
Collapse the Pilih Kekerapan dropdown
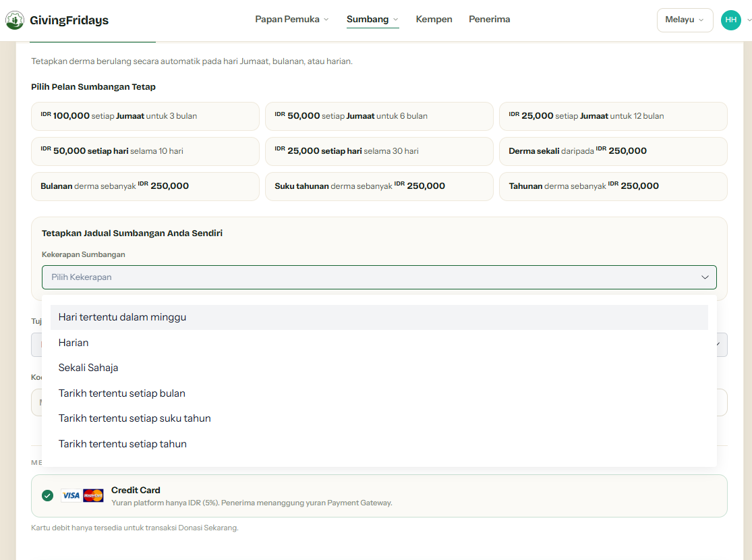pos(379,277)
